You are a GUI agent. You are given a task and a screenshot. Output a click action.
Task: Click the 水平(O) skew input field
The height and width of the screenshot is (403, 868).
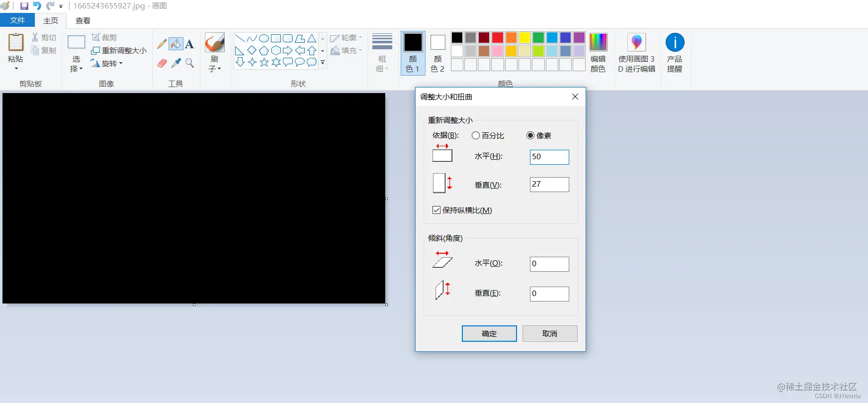tap(549, 264)
